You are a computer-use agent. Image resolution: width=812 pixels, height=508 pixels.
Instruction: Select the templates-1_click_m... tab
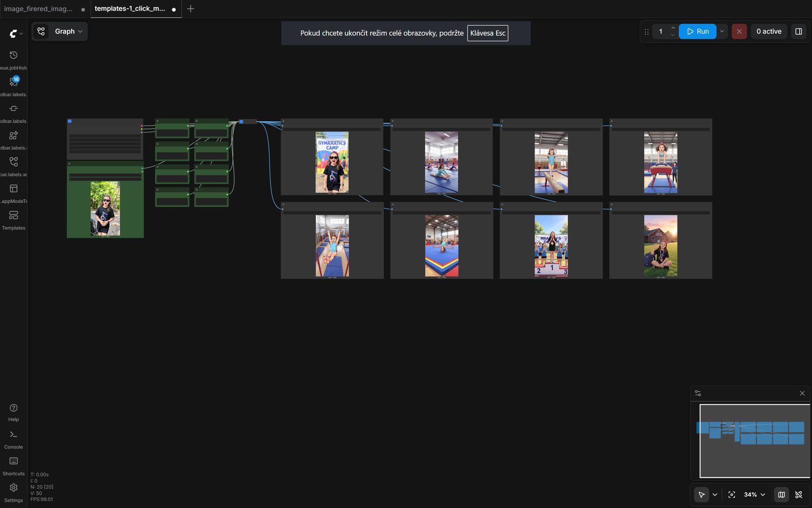pos(130,9)
